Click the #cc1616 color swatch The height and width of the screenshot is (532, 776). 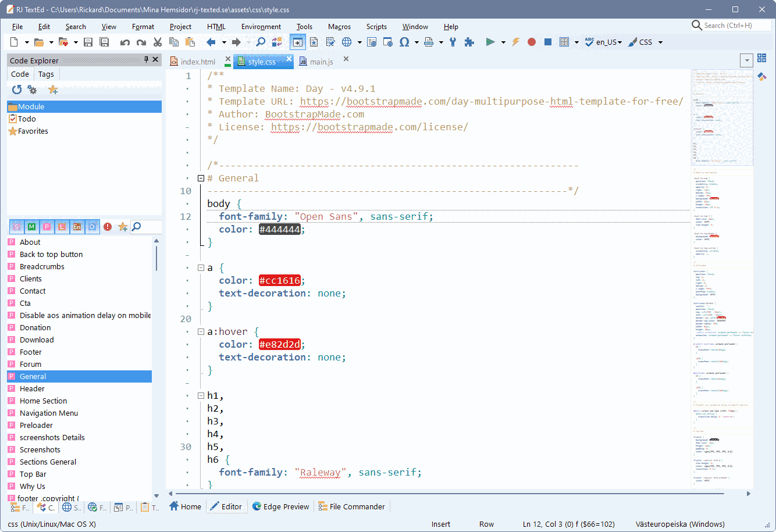pos(280,281)
